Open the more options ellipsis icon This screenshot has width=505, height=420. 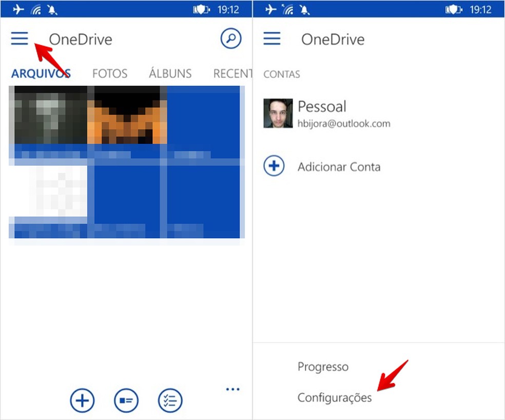pos(232,389)
